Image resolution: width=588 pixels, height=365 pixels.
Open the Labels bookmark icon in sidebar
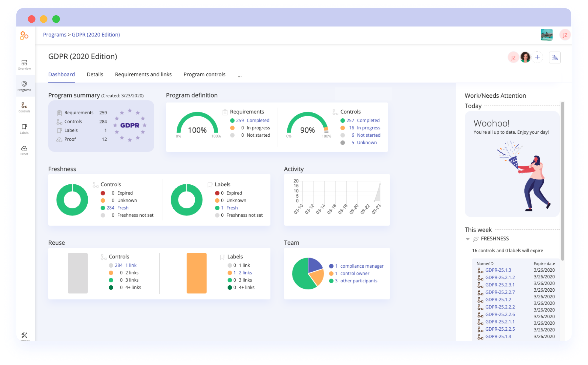[24, 128]
